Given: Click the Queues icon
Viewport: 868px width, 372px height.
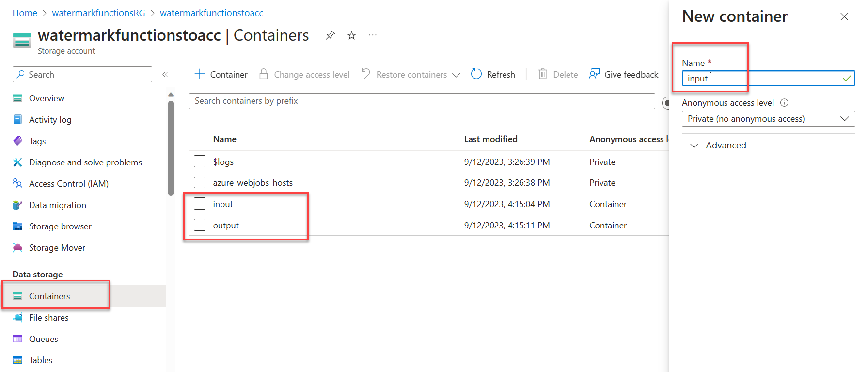Looking at the screenshot, I should [x=18, y=339].
